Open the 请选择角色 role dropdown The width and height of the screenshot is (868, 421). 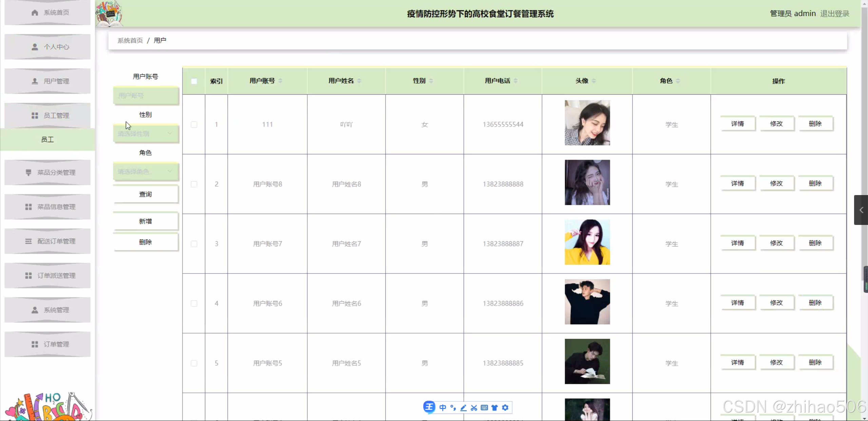[x=146, y=172]
